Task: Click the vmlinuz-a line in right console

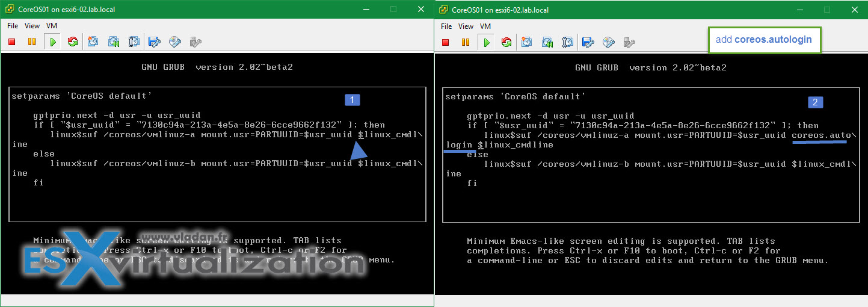Action: (x=670, y=134)
